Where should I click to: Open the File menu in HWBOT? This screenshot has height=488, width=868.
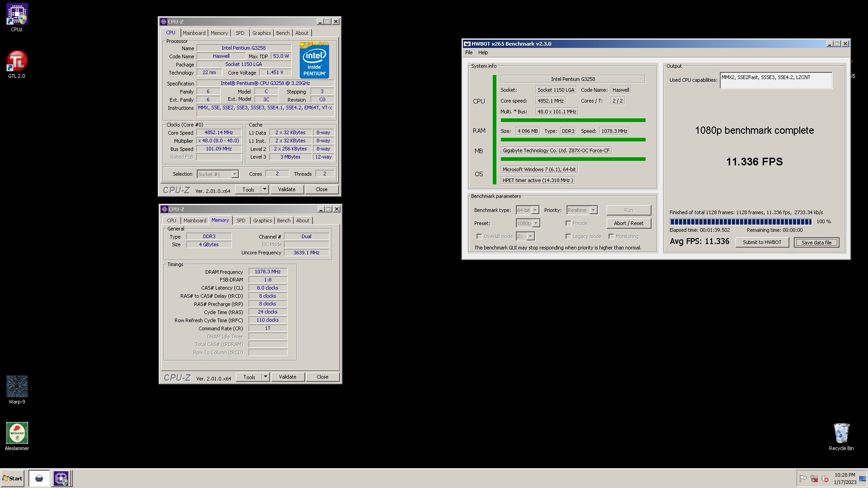coord(469,52)
